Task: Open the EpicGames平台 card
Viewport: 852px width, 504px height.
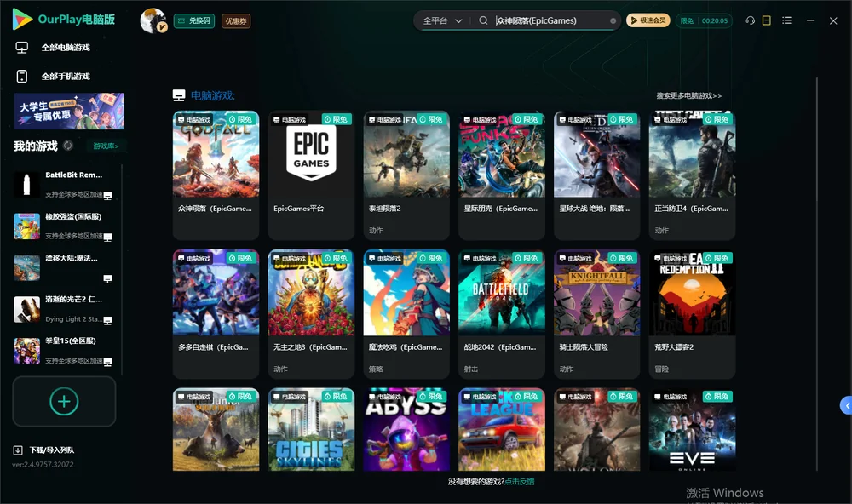Action: pos(311,175)
